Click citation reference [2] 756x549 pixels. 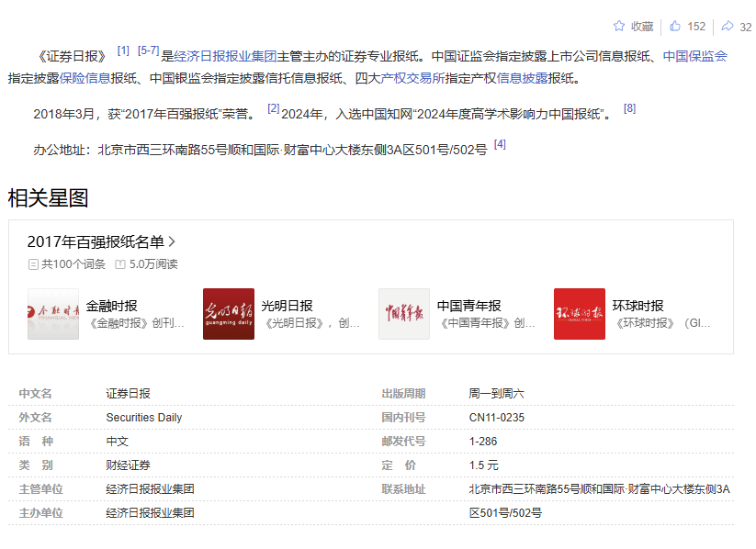[274, 108]
